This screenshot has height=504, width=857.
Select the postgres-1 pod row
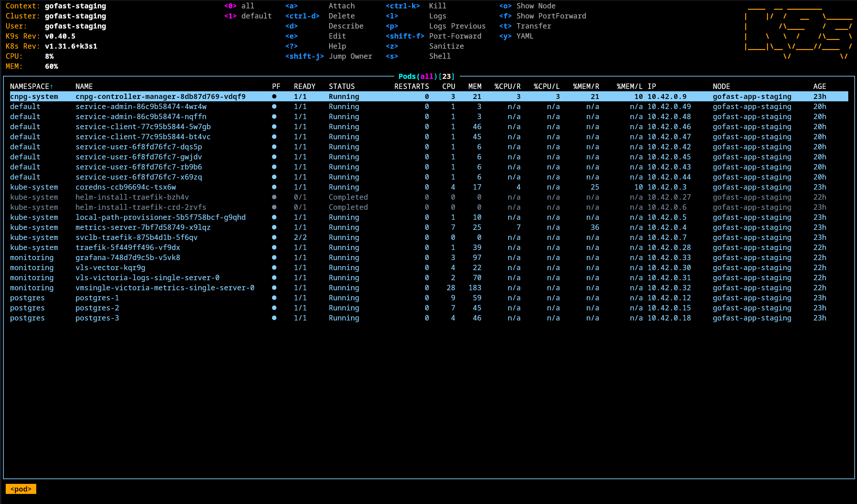[97, 298]
